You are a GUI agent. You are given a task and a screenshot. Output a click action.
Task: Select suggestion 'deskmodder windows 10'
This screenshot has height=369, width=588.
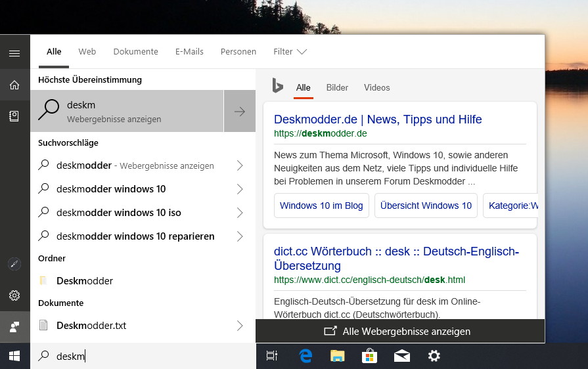click(x=111, y=189)
